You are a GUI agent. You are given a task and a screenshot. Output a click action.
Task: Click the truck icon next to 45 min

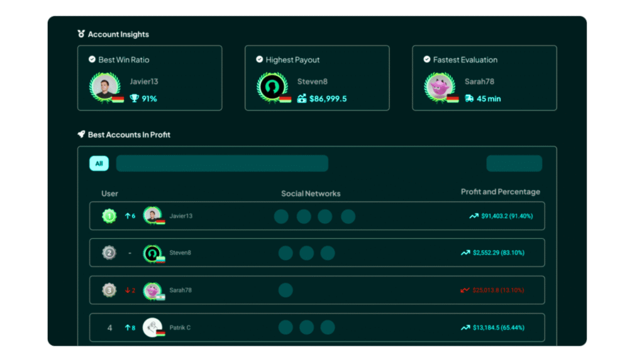469,98
